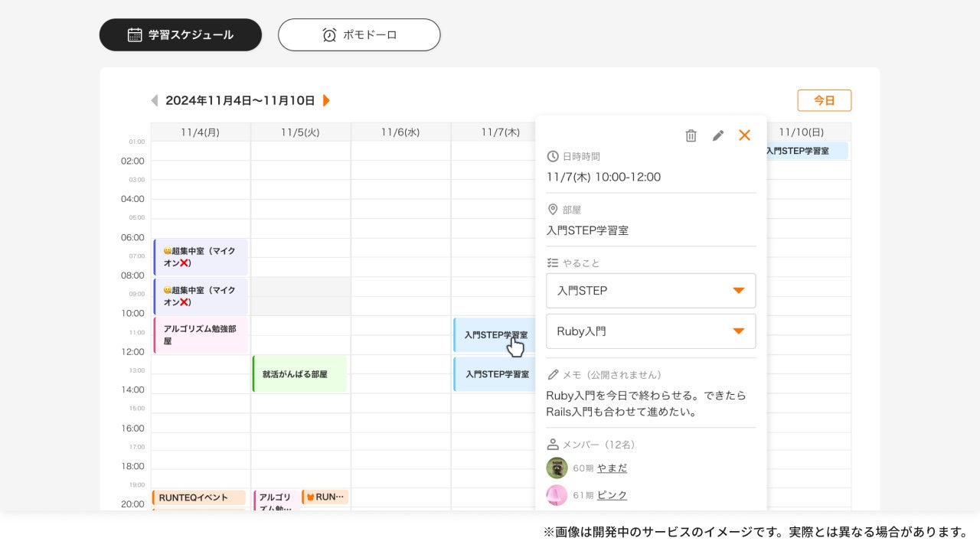980x551 pixels.
Task: Select the 13:00 入門STEP学習室 Thursday event
Action: [x=495, y=374]
